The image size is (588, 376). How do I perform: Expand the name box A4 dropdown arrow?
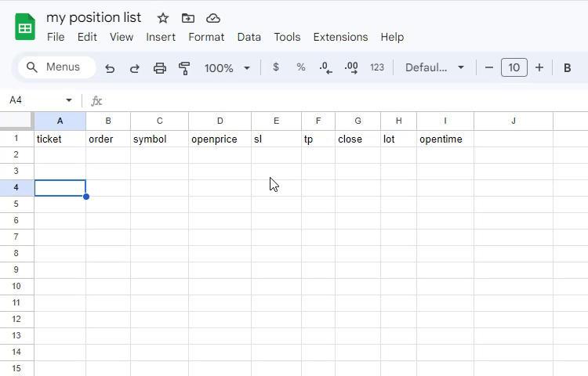(x=69, y=100)
